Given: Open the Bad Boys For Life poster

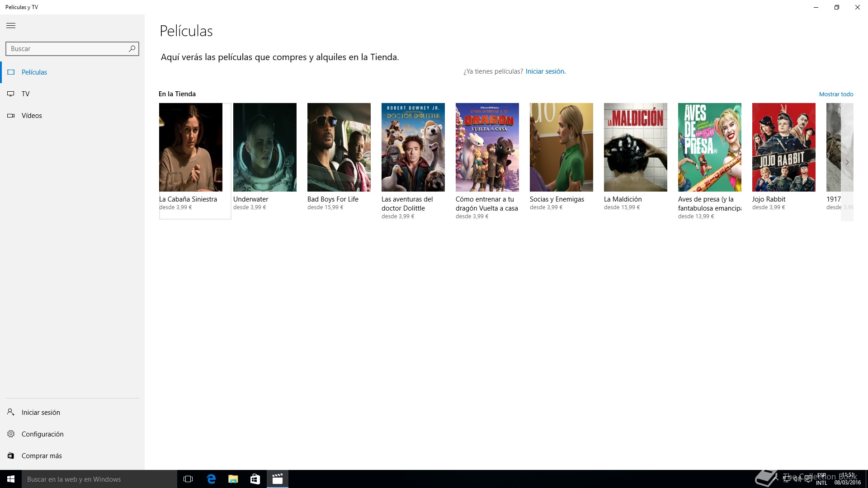Looking at the screenshot, I should tap(339, 147).
